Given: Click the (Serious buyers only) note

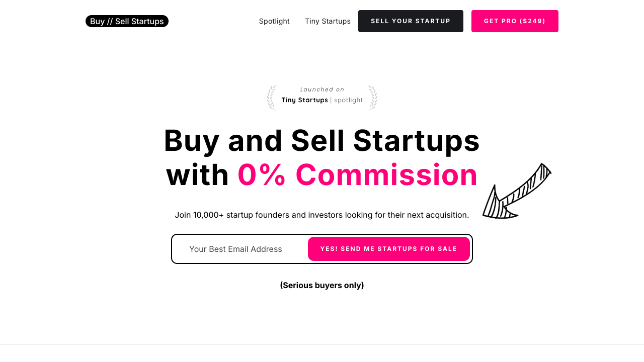Looking at the screenshot, I should click(321, 285).
